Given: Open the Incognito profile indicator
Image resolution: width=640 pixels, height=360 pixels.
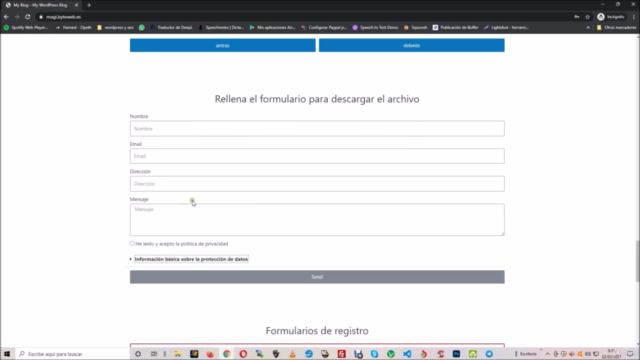Looking at the screenshot, I should click(x=611, y=17).
